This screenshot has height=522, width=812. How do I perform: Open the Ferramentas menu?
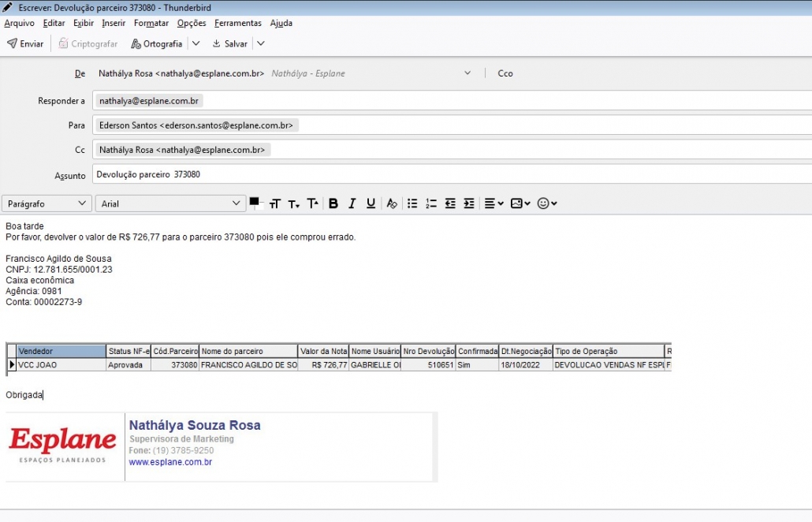238,23
